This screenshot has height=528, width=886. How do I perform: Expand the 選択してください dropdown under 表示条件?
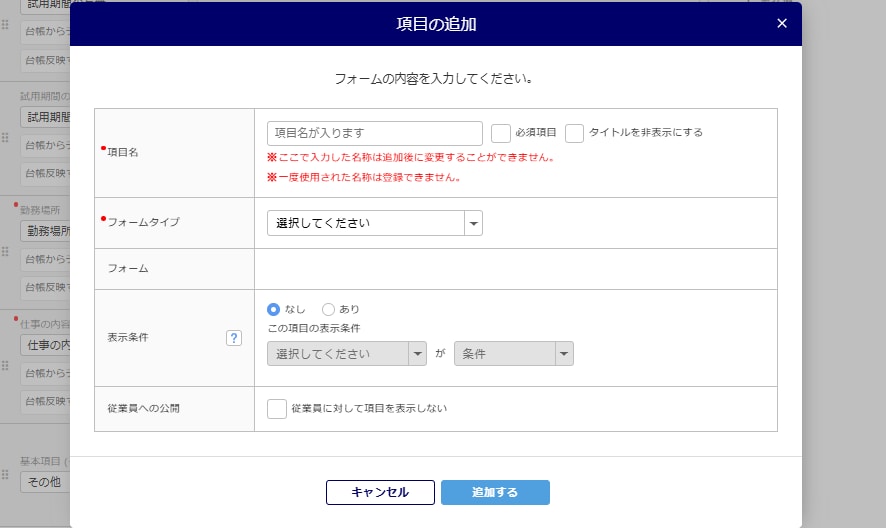[x=346, y=354]
